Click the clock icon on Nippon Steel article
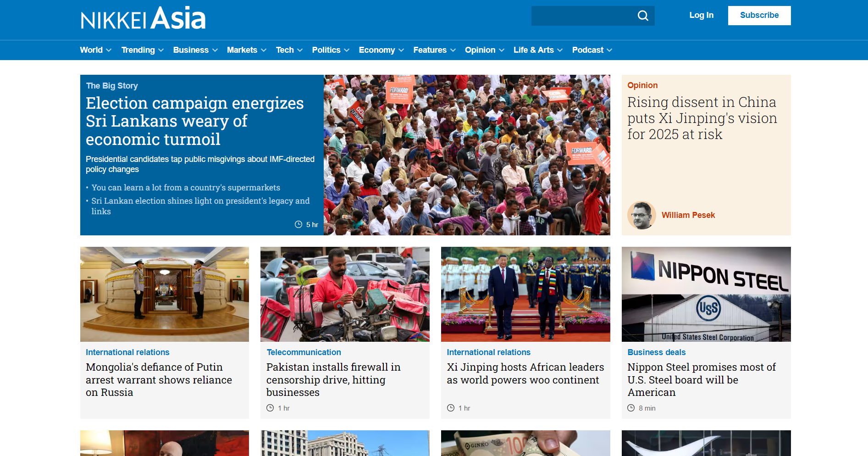The image size is (868, 456). point(631,408)
